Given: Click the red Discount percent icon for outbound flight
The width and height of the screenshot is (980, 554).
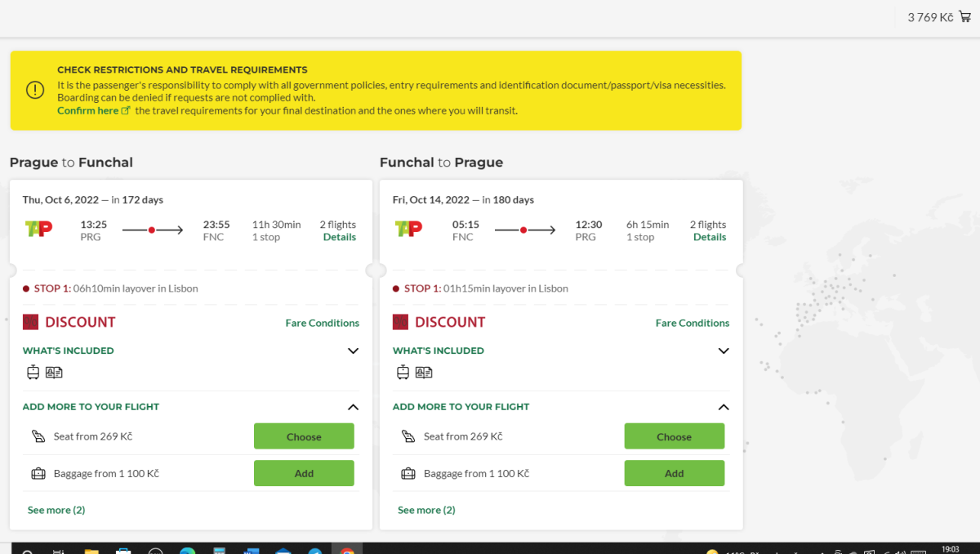Looking at the screenshot, I should 30,322.
